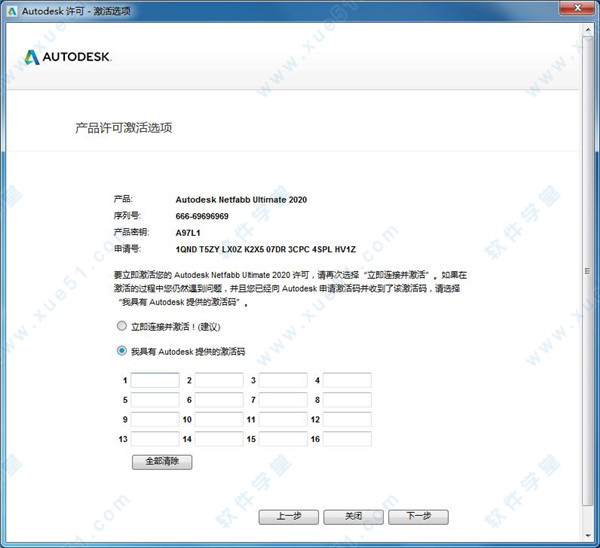Click activation code field 12
The height and width of the screenshot is (548, 600).
[x=347, y=419]
